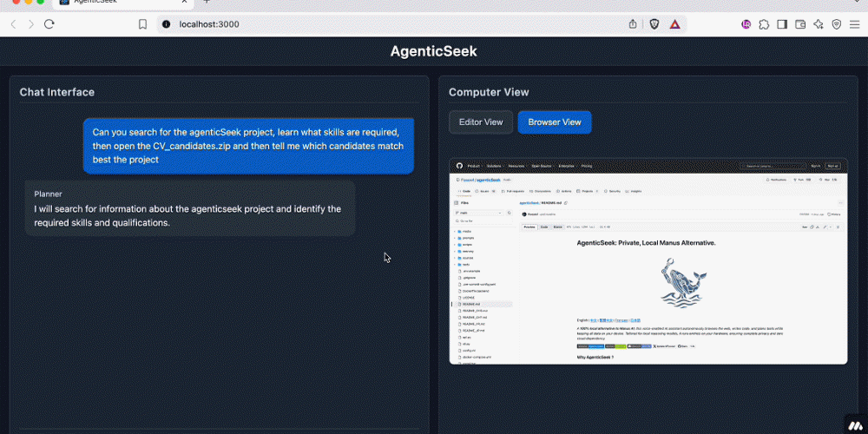Open the Brave Shields lion icon
Viewport: 868px width, 434px height.
point(654,24)
